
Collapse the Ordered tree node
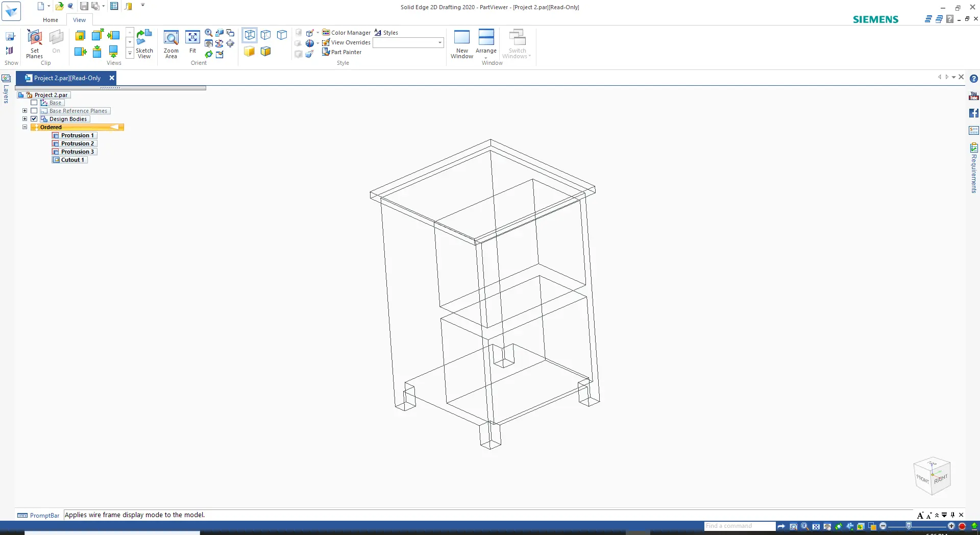click(x=24, y=127)
